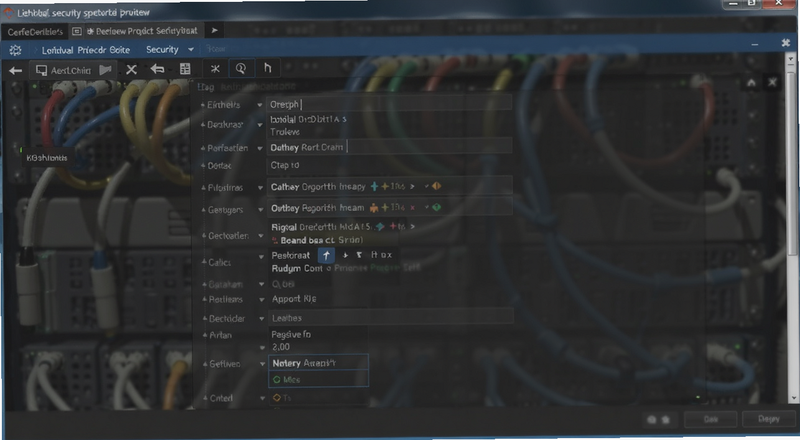
Task: Switch to the Decioew Prodct tab
Action: (142, 31)
